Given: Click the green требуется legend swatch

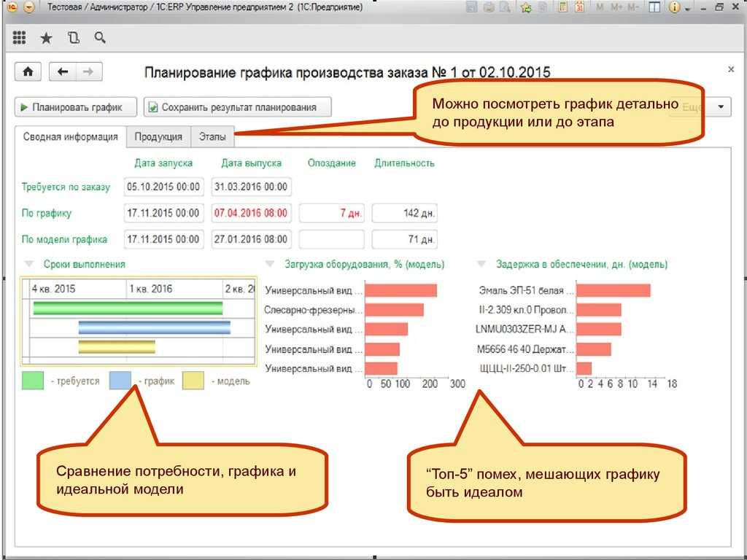Looking at the screenshot, I should click(33, 381).
